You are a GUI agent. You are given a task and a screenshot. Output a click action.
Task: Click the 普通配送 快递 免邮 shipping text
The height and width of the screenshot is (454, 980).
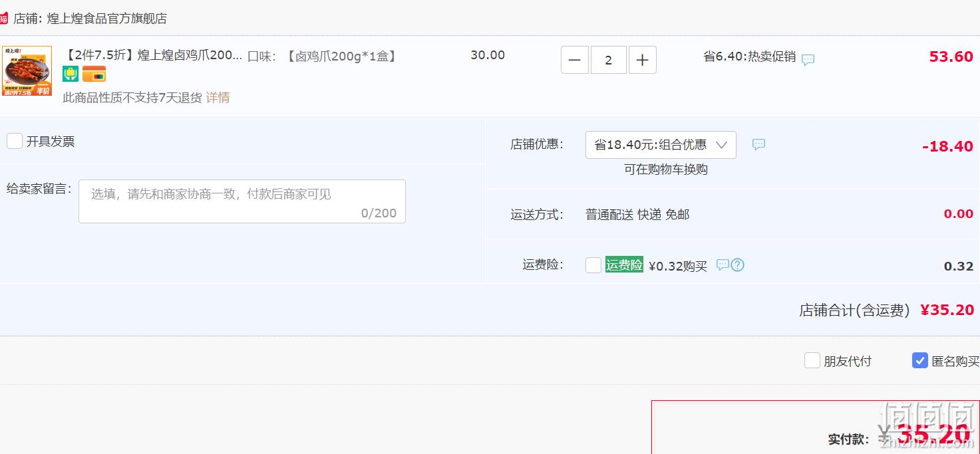pos(637,214)
